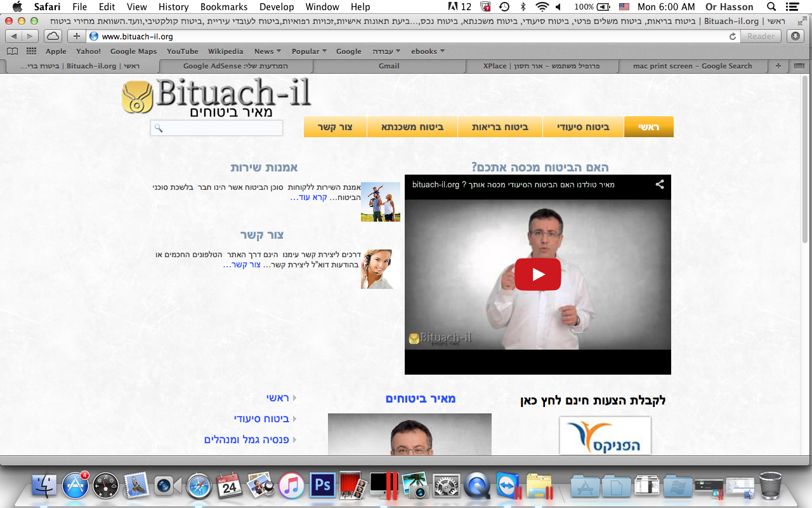Click the ביטוח סיעודי sidebar link
The width and height of the screenshot is (812, 508).
point(261,418)
